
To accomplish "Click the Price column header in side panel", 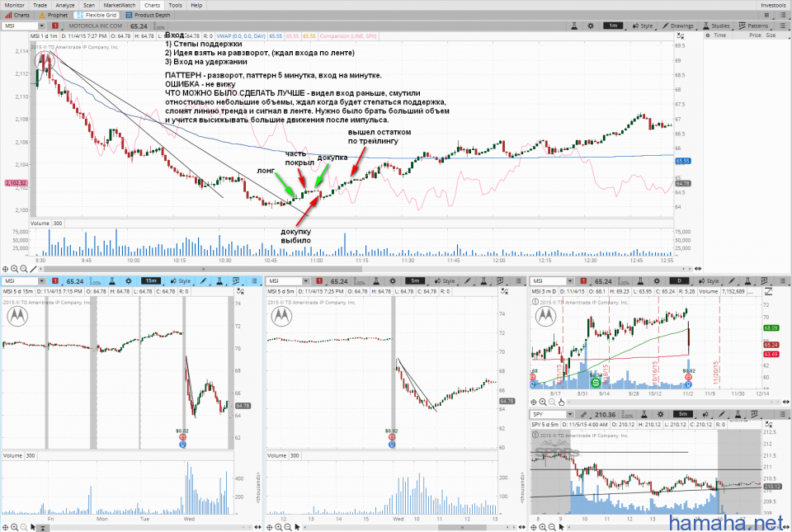I will (755, 35).
